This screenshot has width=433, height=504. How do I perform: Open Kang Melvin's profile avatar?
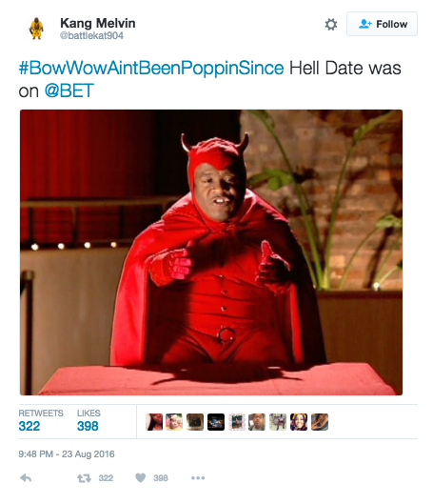36,29
